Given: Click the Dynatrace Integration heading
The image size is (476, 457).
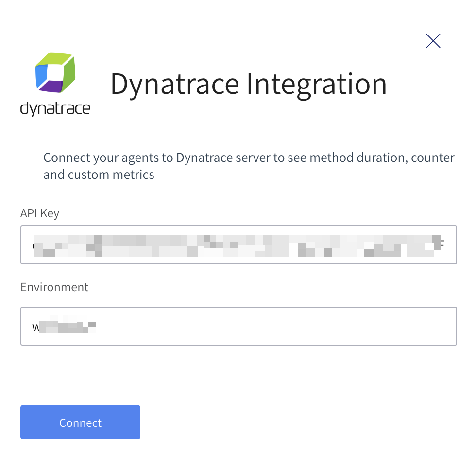Looking at the screenshot, I should [248, 84].
